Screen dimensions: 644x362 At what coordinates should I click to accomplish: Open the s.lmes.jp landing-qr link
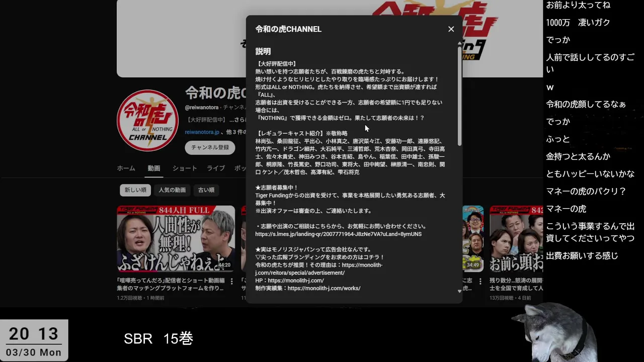(338, 234)
